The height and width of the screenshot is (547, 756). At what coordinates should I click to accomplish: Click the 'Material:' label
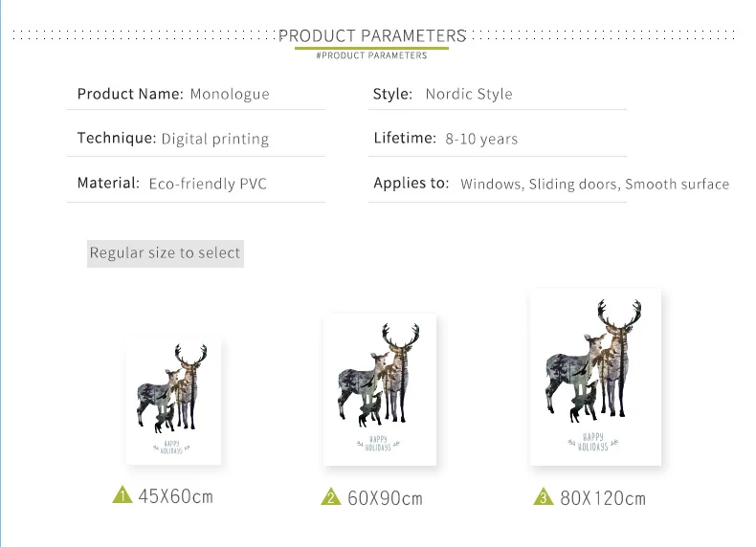click(108, 184)
